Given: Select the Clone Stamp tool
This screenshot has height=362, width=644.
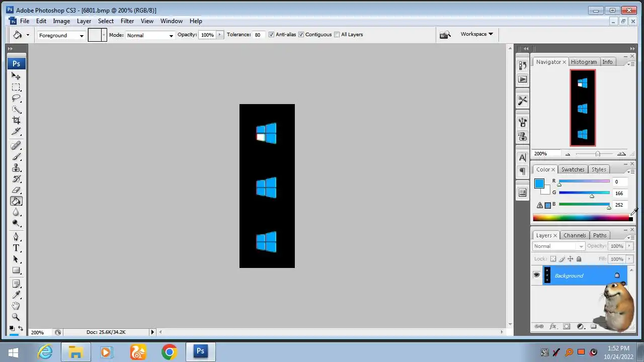Looking at the screenshot, I should click(16, 168).
